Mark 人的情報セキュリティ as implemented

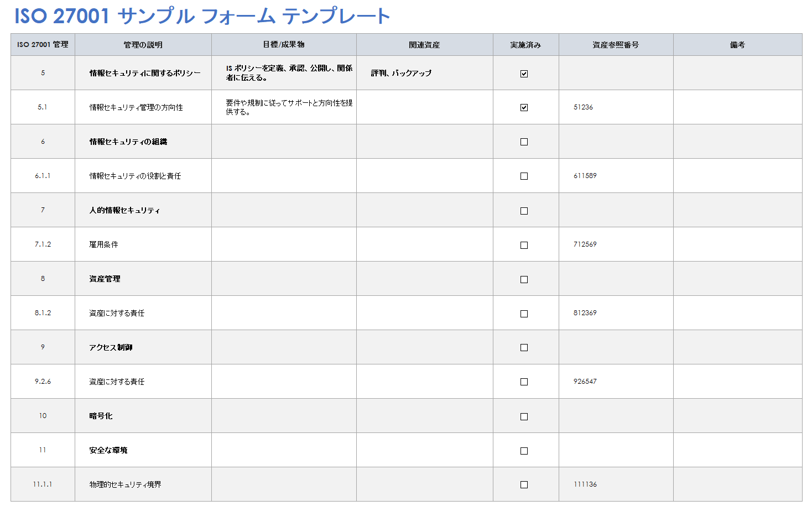point(524,211)
